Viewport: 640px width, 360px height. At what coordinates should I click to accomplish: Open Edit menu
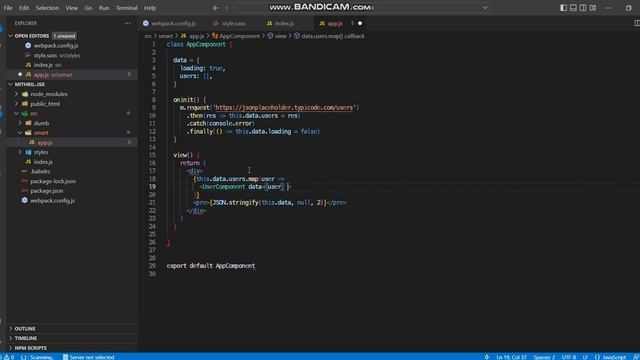(24, 8)
